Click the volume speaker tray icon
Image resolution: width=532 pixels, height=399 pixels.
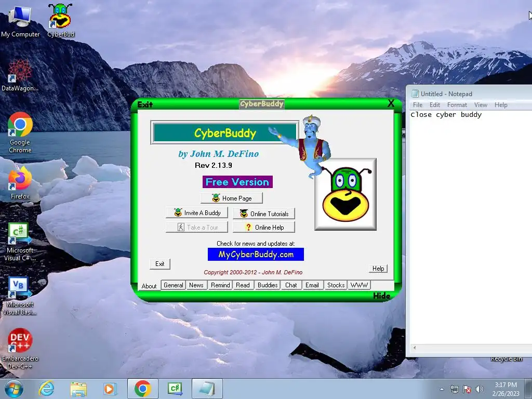click(479, 389)
